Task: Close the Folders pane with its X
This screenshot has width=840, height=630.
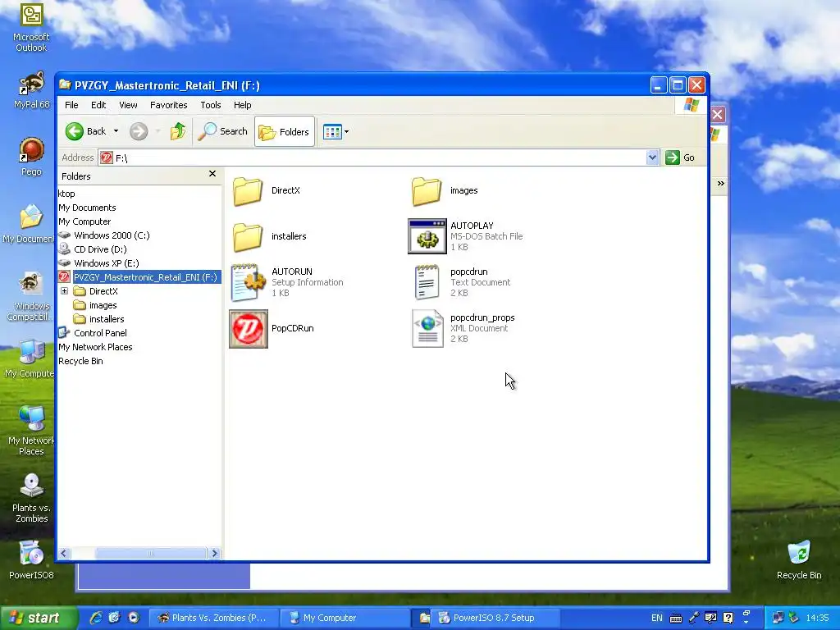Action: click(x=212, y=174)
